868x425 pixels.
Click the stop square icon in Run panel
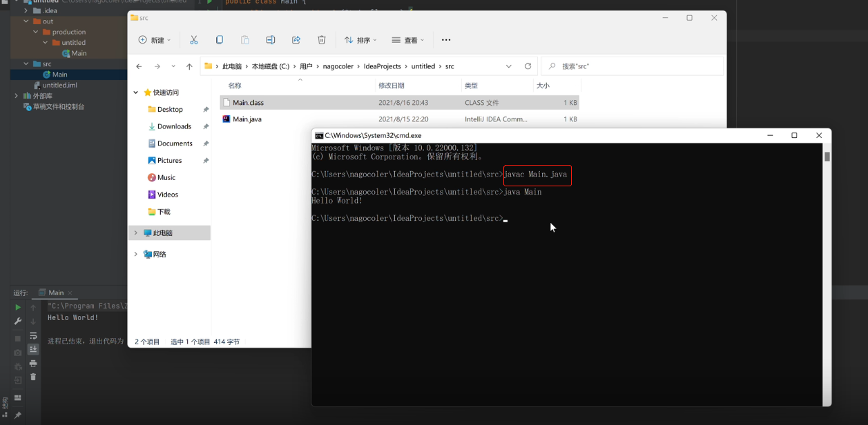[18, 339]
